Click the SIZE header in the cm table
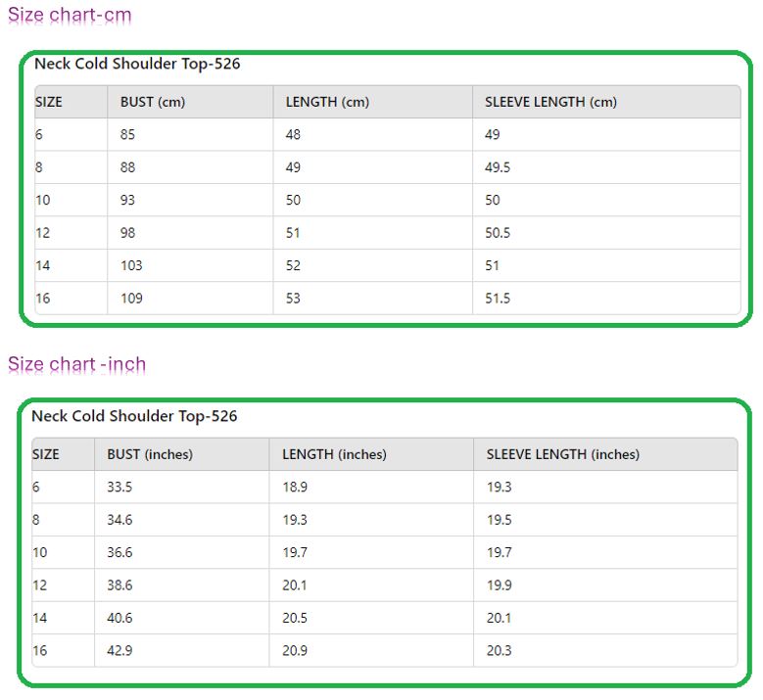 click(x=49, y=102)
